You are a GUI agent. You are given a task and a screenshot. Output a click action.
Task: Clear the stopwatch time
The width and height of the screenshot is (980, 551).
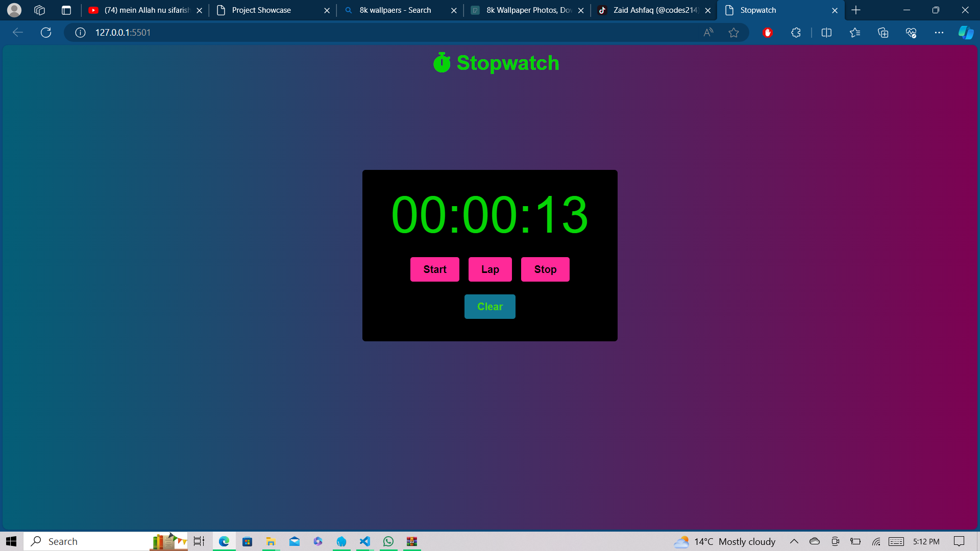tap(489, 307)
